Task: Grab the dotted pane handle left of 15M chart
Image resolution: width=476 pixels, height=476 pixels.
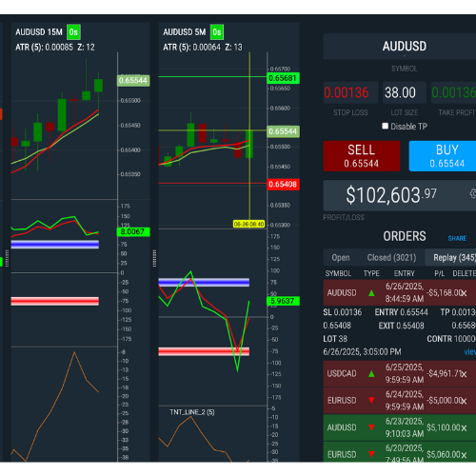Action: [7, 258]
